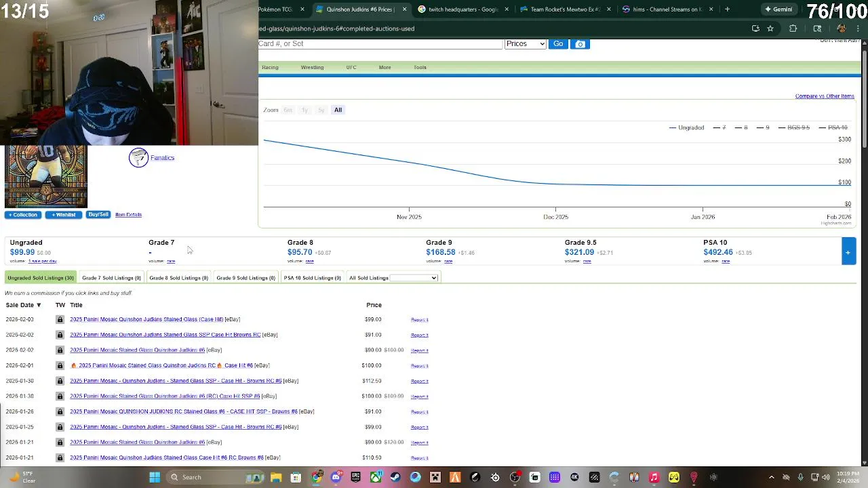Click the browser address bar URL
Screen dimensions: 868x488
[336, 28]
